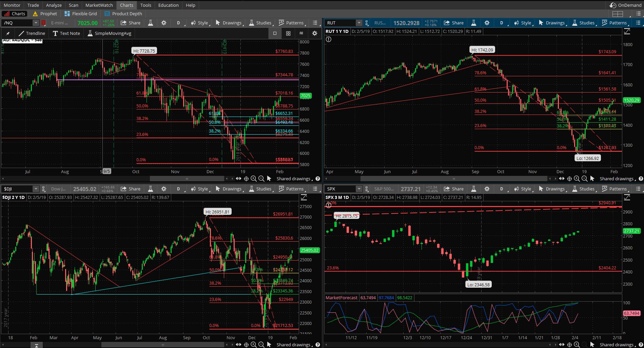This screenshot has height=348, width=644.
Task: Select the Trendline drawing tool
Action: [32, 33]
